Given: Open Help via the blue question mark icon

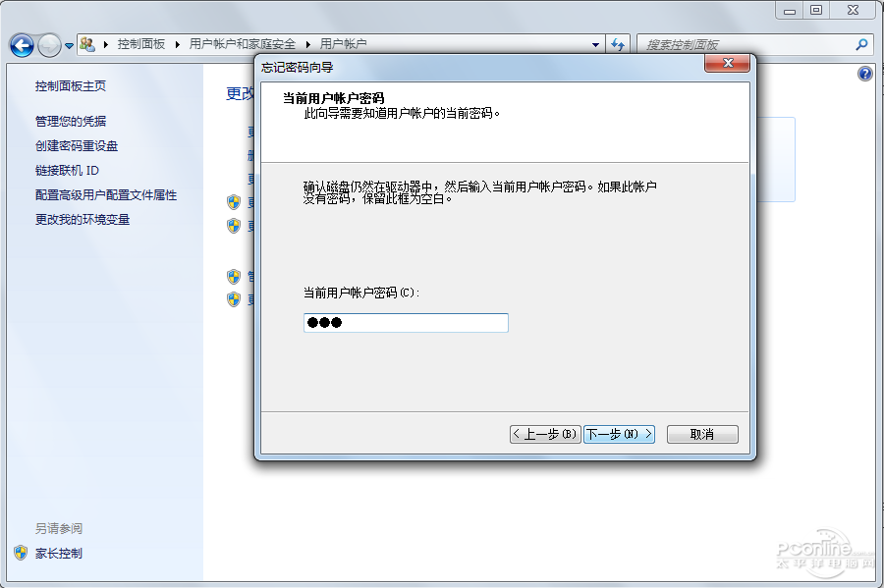Looking at the screenshot, I should 865,74.
